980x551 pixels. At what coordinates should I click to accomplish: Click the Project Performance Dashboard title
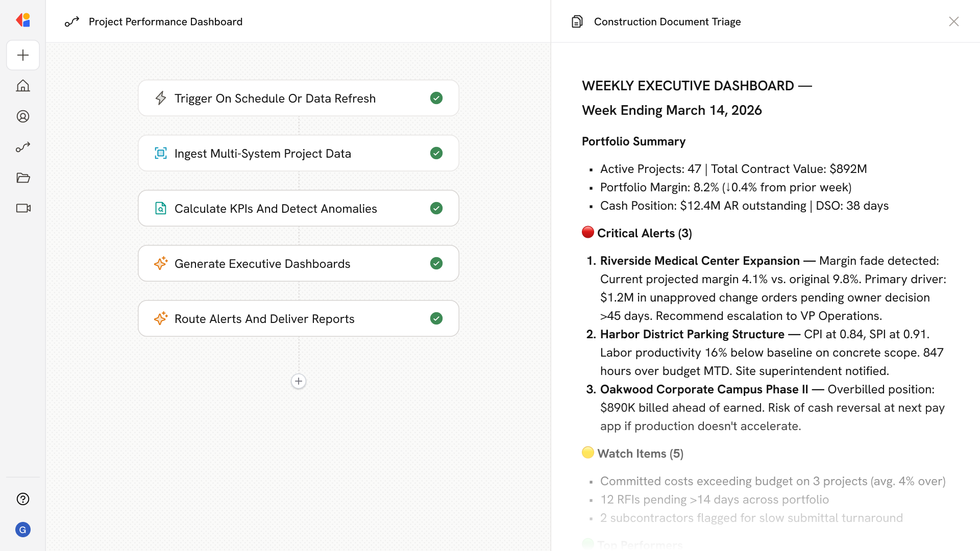165,21
